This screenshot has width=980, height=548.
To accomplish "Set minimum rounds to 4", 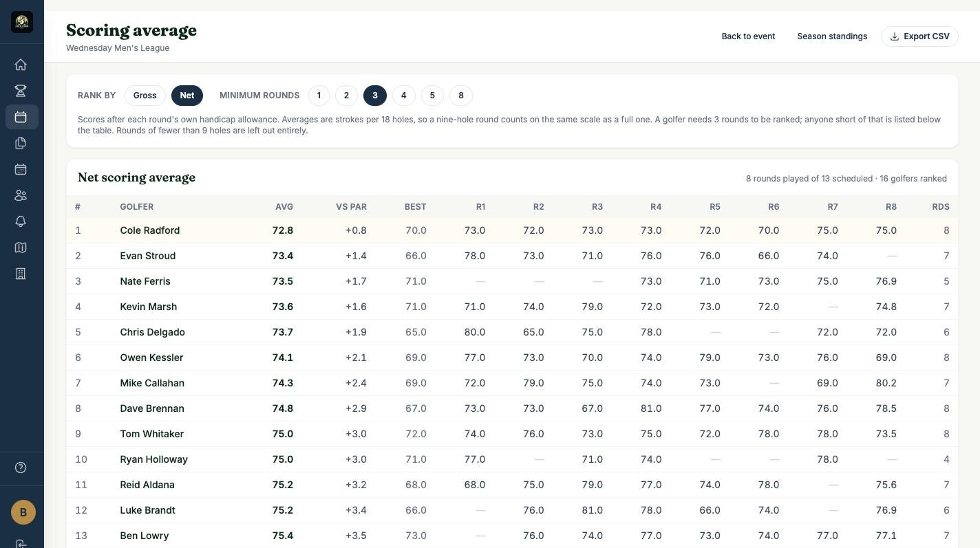I will tap(403, 96).
